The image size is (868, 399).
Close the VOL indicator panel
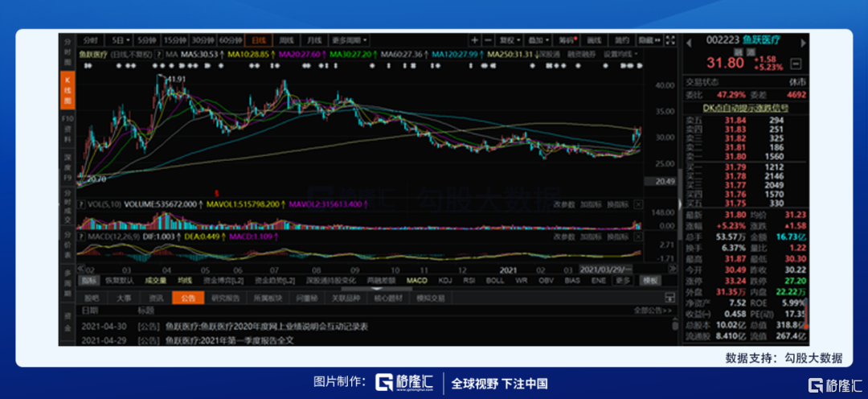click(638, 204)
